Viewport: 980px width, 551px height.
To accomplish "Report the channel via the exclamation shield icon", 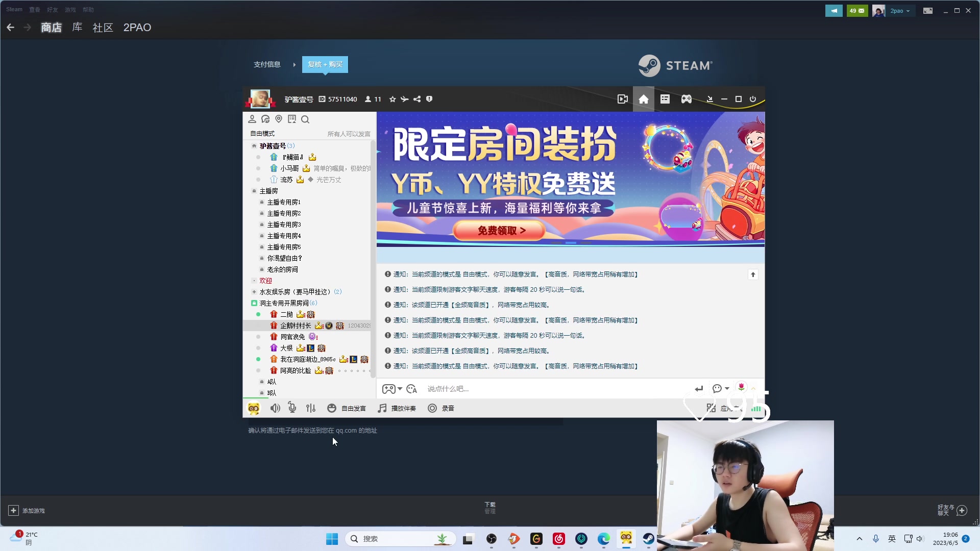I will pos(429,99).
